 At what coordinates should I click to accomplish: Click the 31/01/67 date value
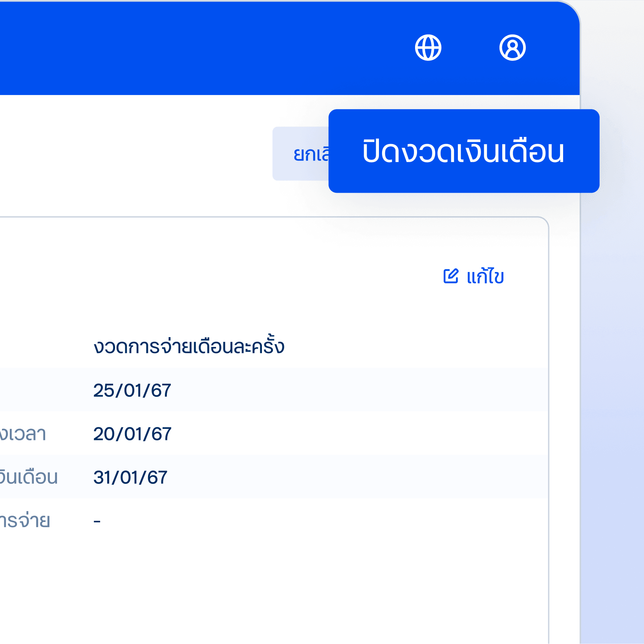click(130, 478)
